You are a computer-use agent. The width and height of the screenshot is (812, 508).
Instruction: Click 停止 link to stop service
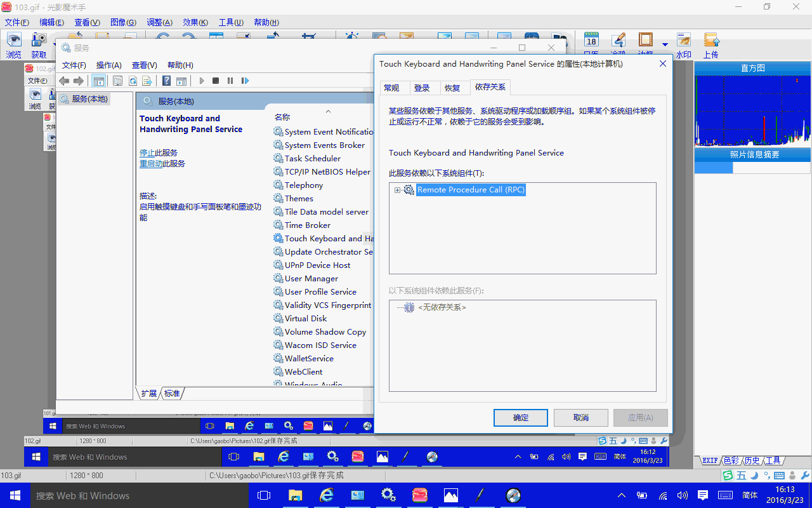[x=147, y=153]
